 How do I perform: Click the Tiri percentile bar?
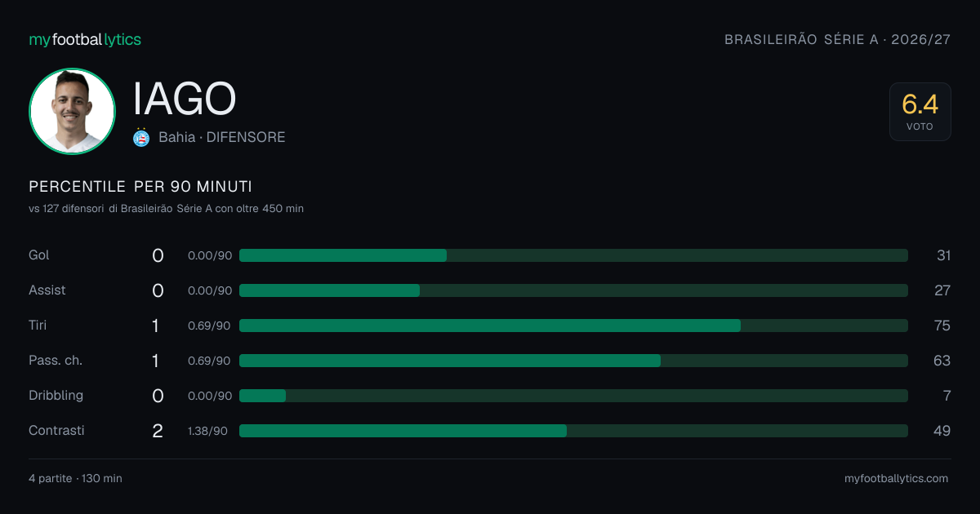tap(573, 326)
